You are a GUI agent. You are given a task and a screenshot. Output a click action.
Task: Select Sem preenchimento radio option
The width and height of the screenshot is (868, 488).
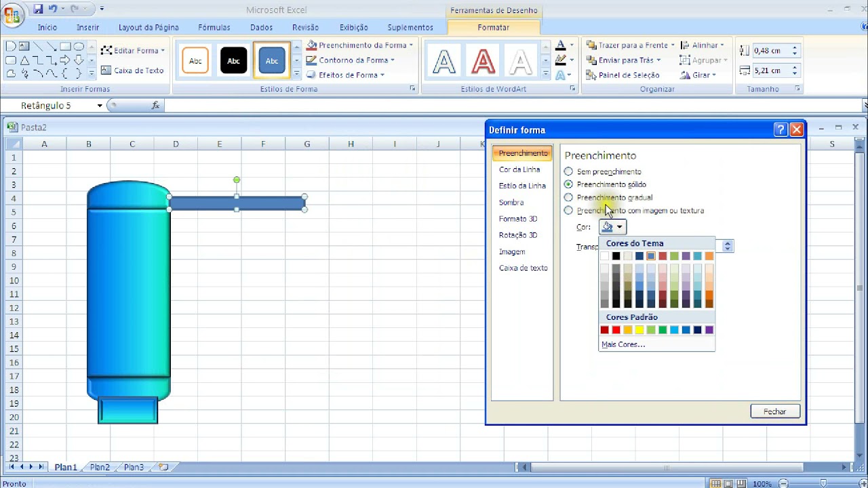[x=568, y=171]
